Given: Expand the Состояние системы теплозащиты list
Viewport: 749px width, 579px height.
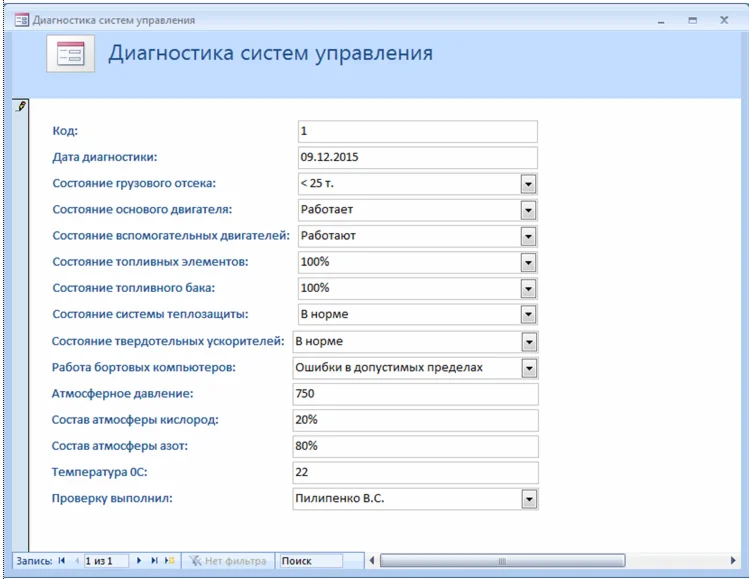Looking at the screenshot, I should pos(529,315).
